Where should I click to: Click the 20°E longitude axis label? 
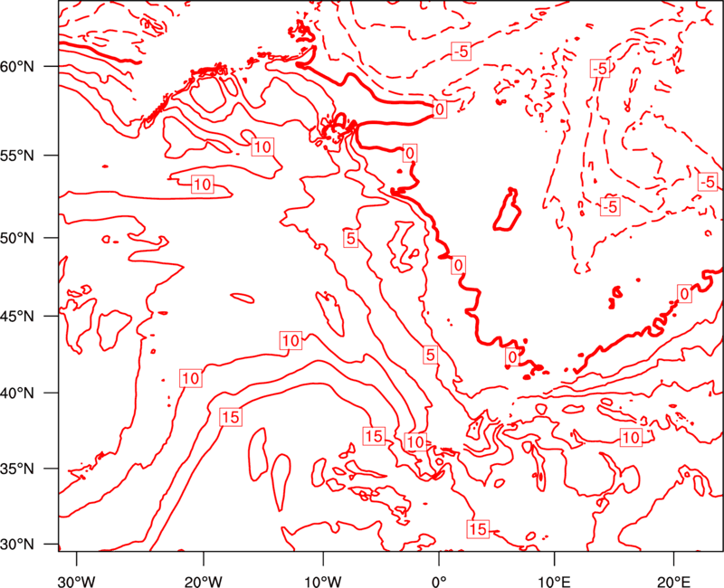(x=673, y=582)
